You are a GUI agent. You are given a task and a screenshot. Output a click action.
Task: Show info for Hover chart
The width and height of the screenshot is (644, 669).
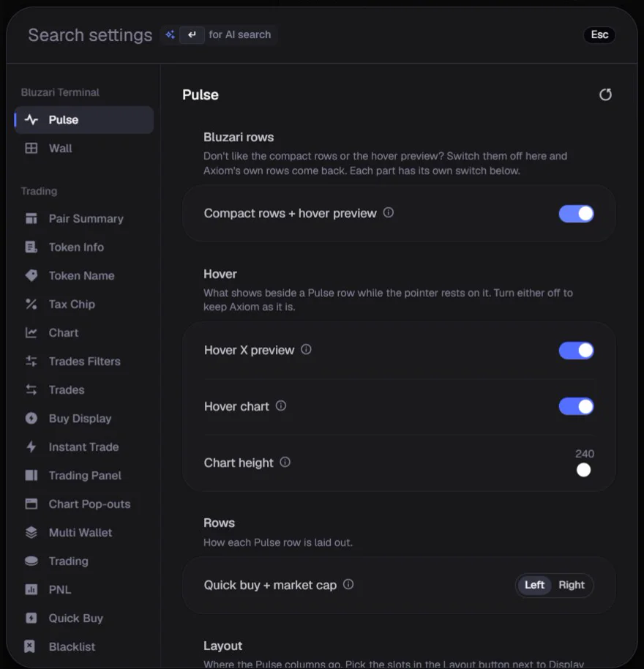280,405
